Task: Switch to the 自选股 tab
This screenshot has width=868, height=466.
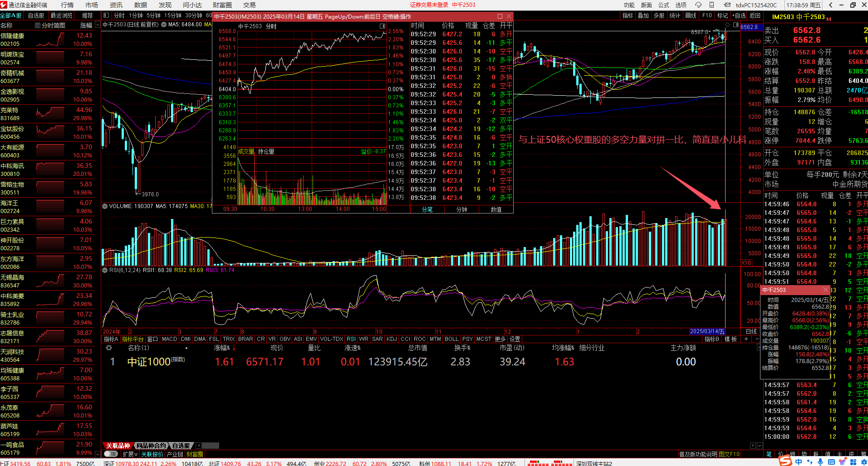Action: pyautogui.click(x=181, y=446)
